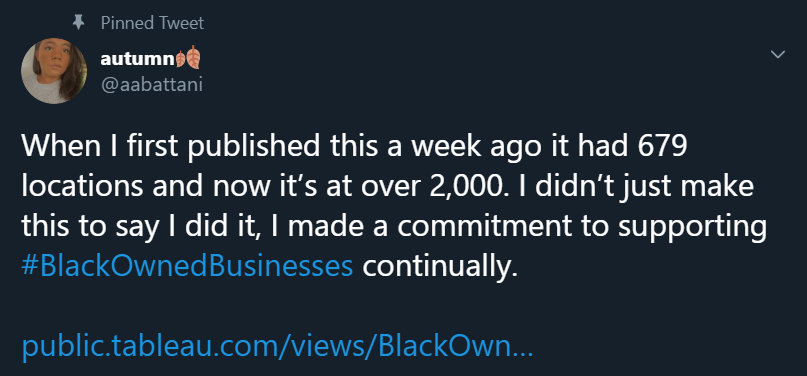Click the word 'continually' in the tweet
The height and width of the screenshot is (376, 807).
click(438, 266)
